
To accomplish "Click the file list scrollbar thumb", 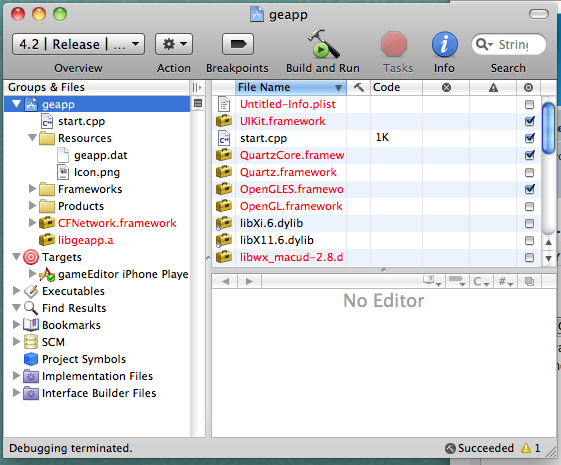I will coord(548,128).
